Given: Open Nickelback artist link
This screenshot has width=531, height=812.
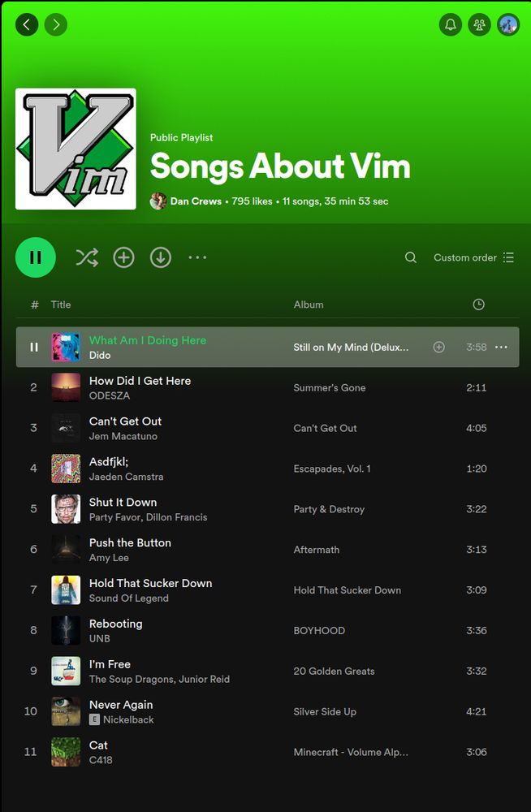Looking at the screenshot, I should pos(128,719).
